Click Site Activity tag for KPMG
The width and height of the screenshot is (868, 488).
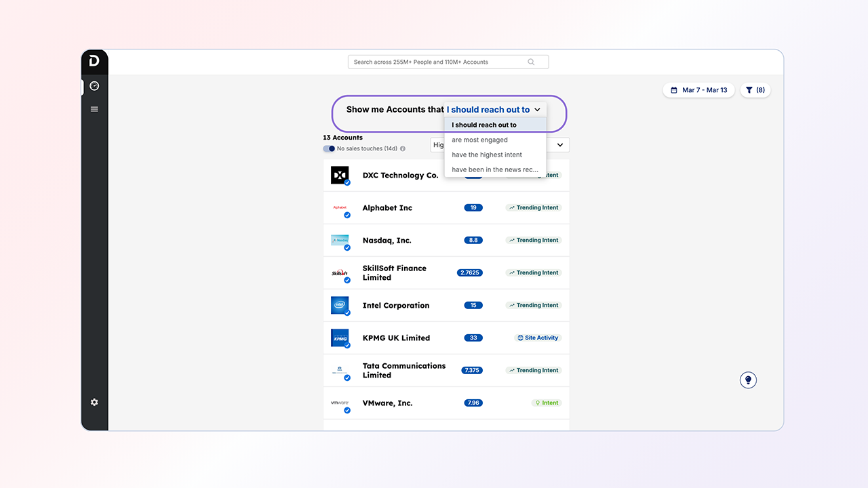pos(538,338)
